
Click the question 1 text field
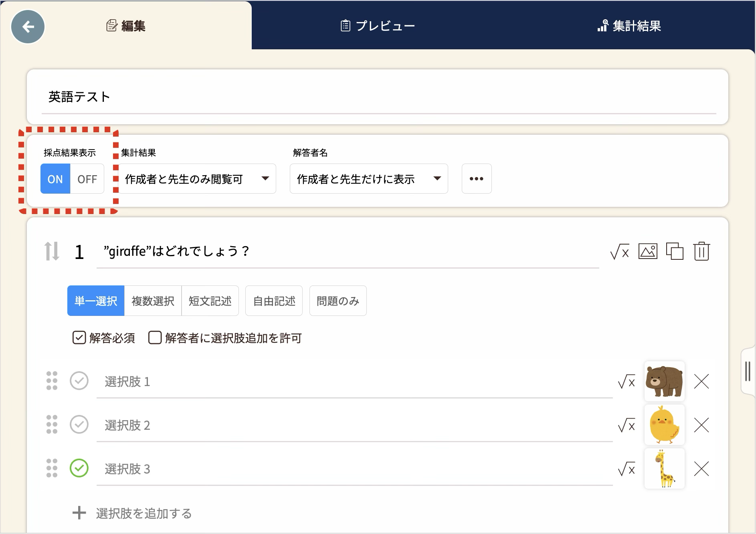point(348,252)
